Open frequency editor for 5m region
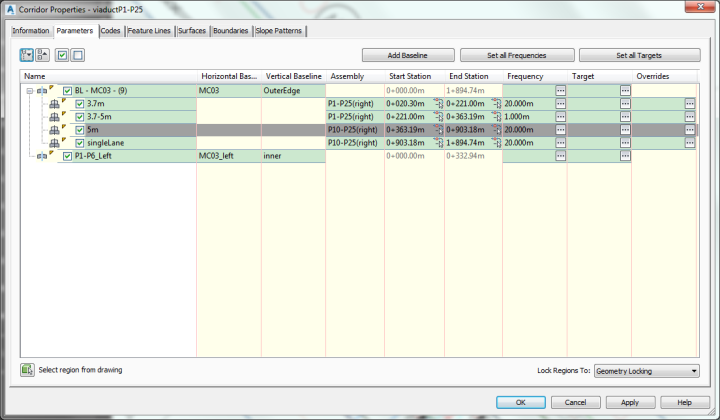The width and height of the screenshot is (720, 420). [x=561, y=130]
